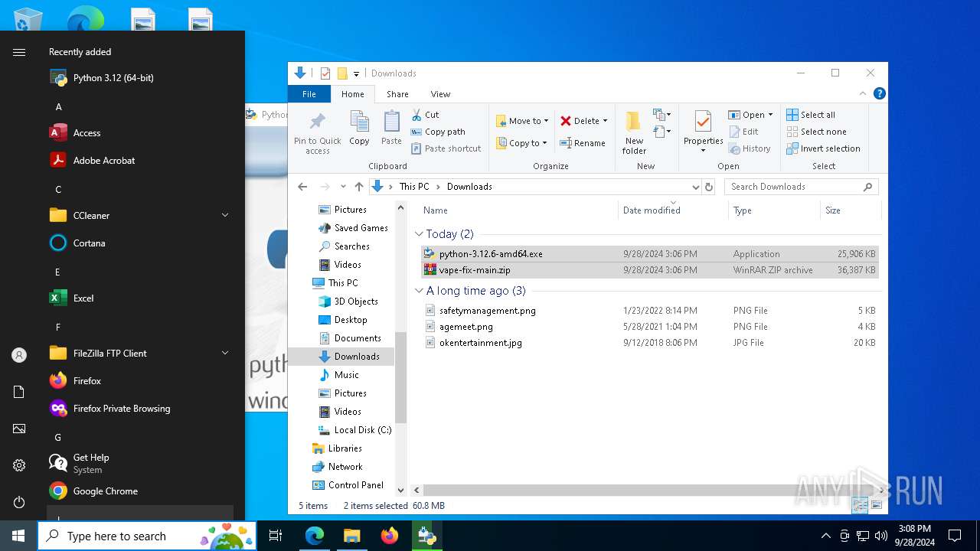Switch to details view in status bar

[860, 505]
